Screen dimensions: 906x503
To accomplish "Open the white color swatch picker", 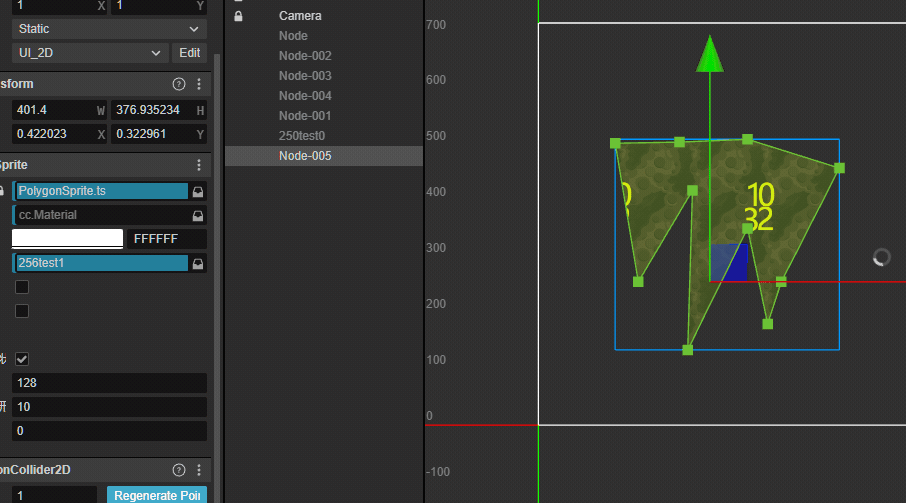I will pyautogui.click(x=67, y=239).
